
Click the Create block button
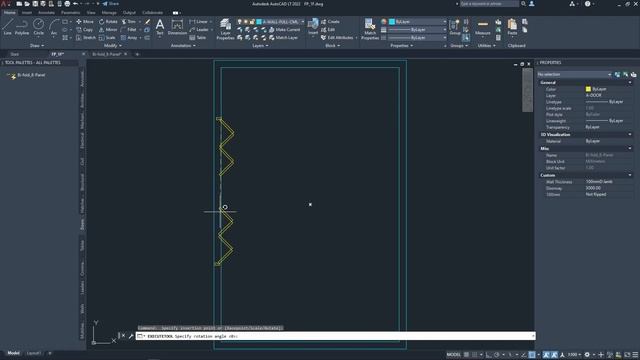(330, 22)
